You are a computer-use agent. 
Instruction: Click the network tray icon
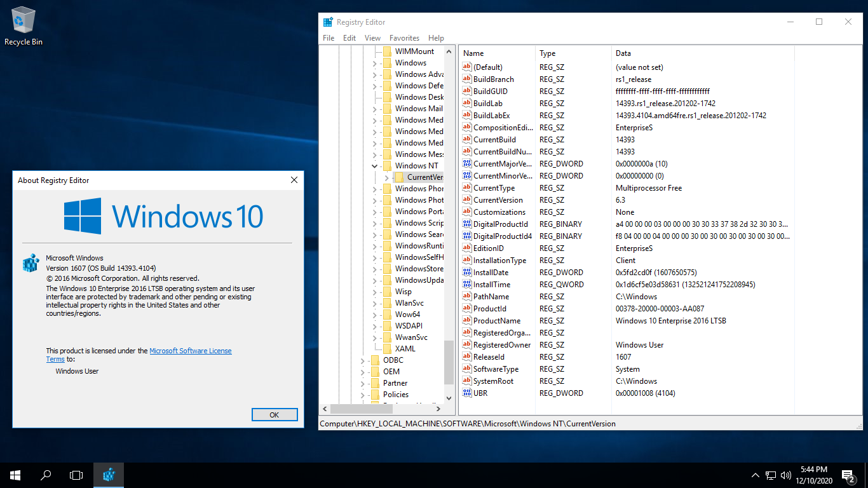coord(770,475)
